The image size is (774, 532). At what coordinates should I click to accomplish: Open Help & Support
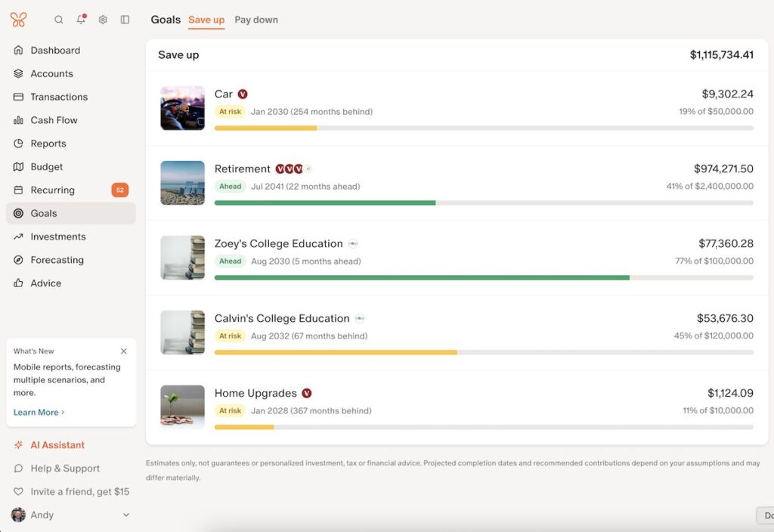tap(71, 468)
